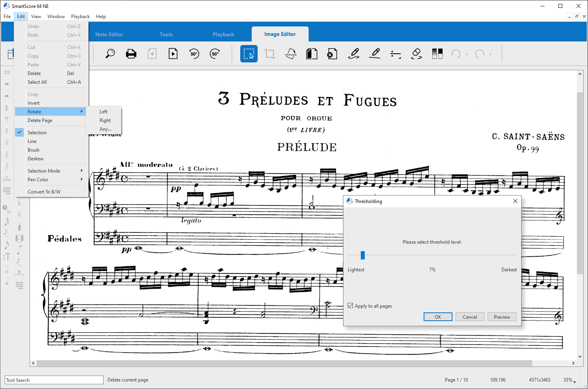Choose the straight Line pen icon
The image size is (588, 389).
[375, 54]
